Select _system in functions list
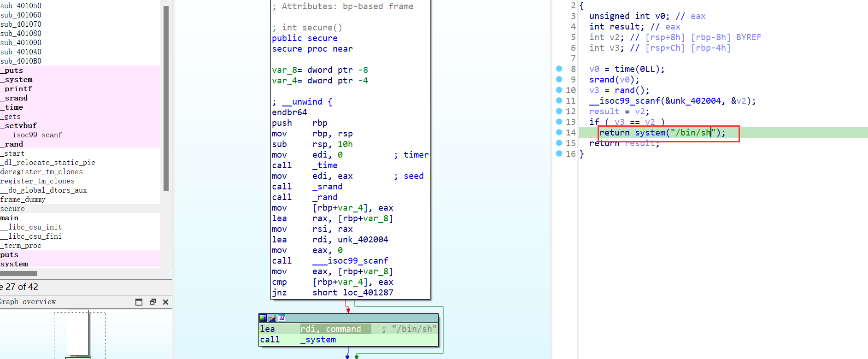 [x=80, y=79]
